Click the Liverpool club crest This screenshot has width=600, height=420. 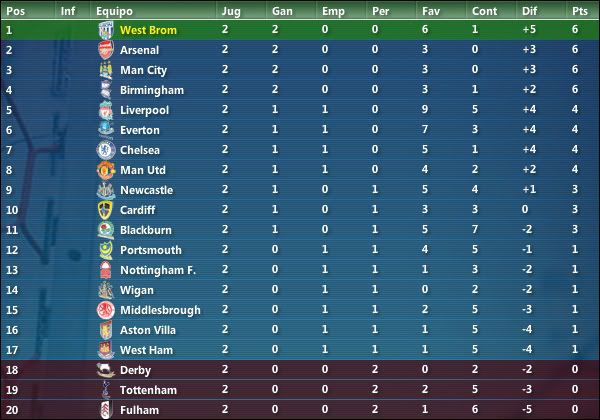tap(106, 110)
